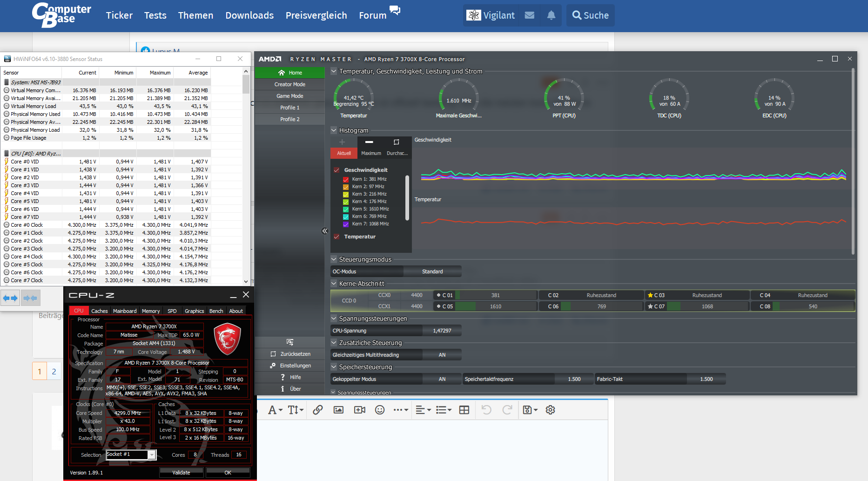Click the Ryzen Master home icon
This screenshot has height=481, width=868.
click(x=282, y=73)
